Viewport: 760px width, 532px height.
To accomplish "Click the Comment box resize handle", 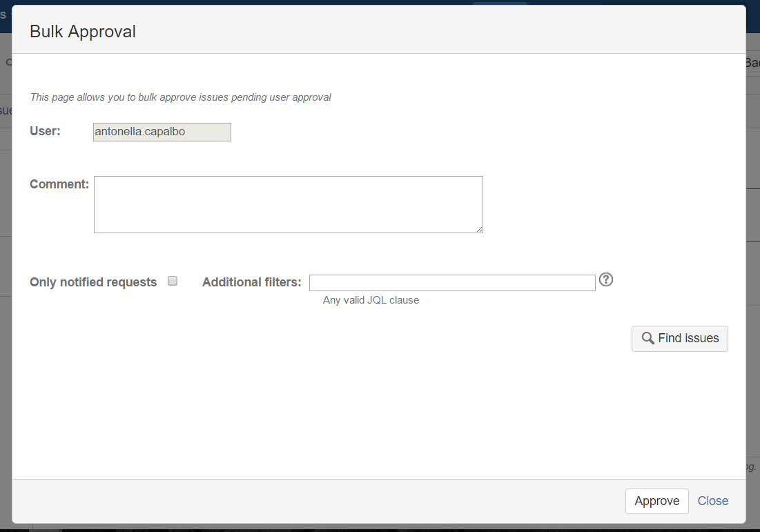I will point(479,229).
